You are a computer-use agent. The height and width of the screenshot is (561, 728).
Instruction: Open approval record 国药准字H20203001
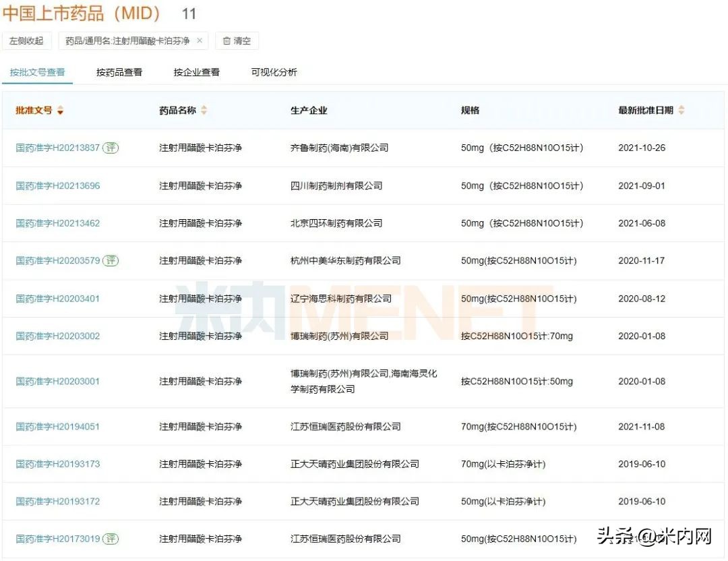point(57,381)
